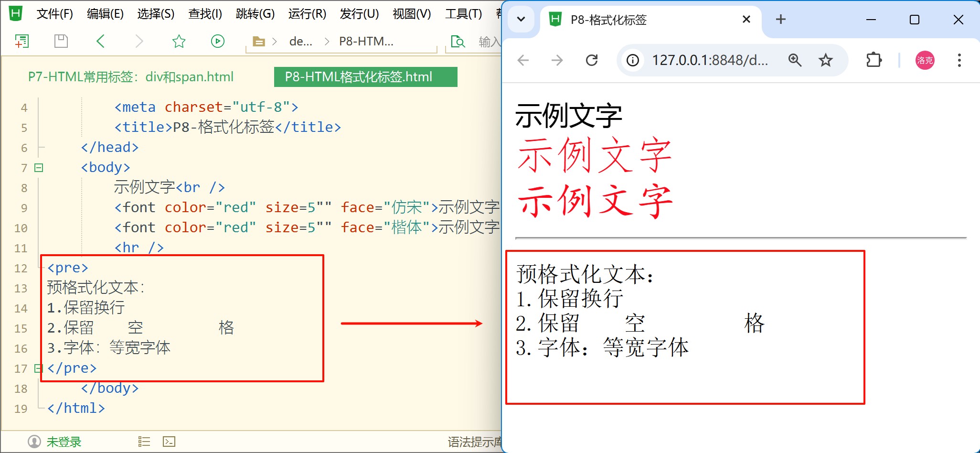The image size is (980, 453).
Task: Click the user avatar icon in status bar
Action: point(34,442)
